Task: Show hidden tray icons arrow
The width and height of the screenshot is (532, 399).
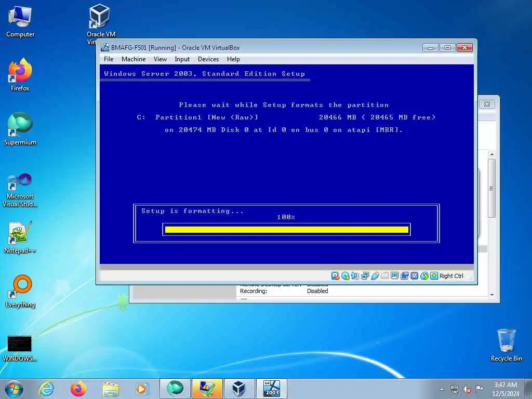Action: click(442, 390)
